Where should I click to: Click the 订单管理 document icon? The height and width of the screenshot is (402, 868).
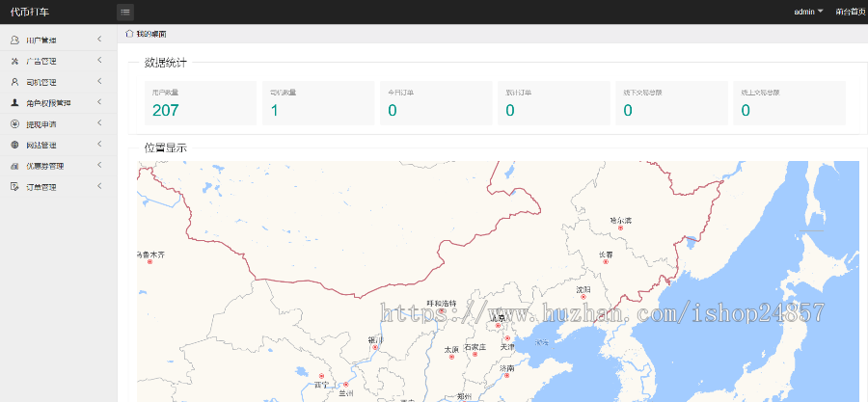click(x=14, y=187)
